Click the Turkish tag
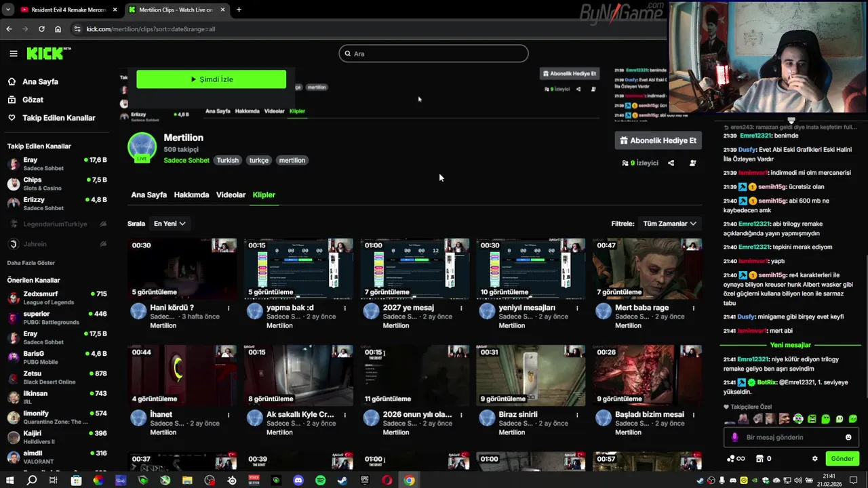The image size is (868, 488). click(x=228, y=161)
